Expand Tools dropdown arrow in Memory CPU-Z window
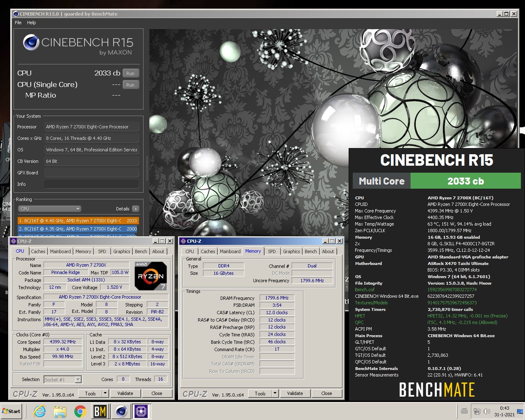525x420 pixels. [x=275, y=393]
